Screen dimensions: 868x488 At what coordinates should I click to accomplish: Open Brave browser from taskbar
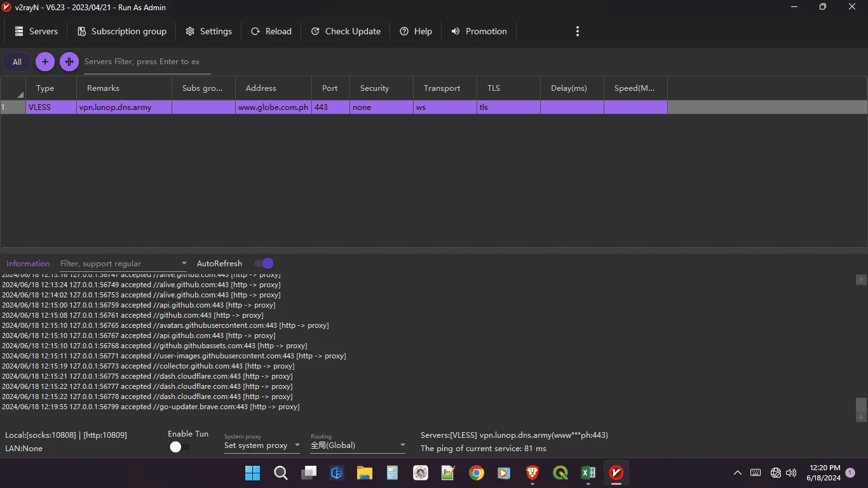[x=532, y=473]
